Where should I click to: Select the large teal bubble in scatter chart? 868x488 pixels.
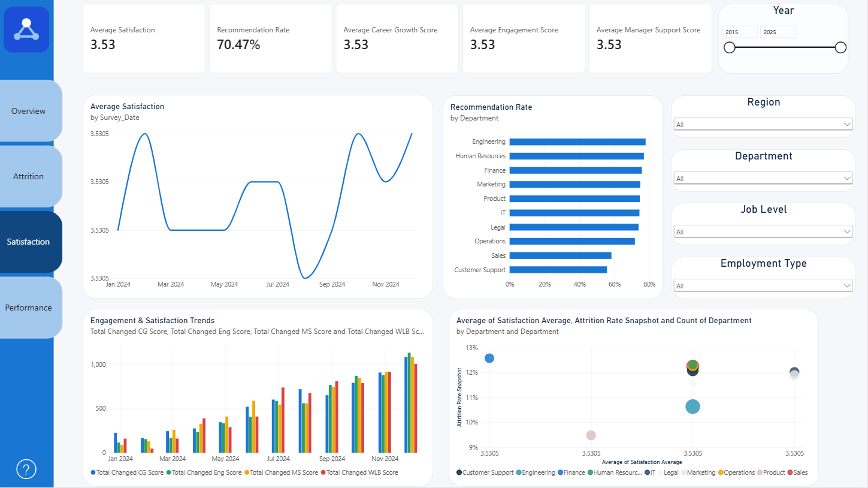692,406
